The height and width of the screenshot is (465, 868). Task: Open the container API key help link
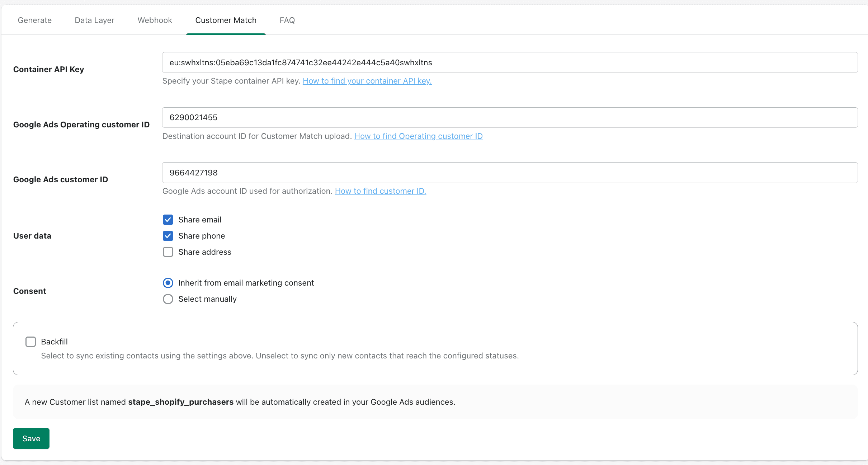point(367,81)
